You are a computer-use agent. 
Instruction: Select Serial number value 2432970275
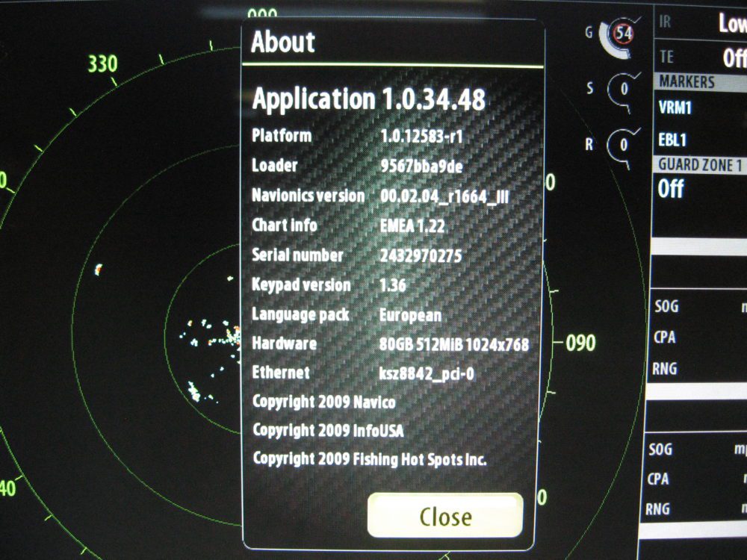click(421, 255)
